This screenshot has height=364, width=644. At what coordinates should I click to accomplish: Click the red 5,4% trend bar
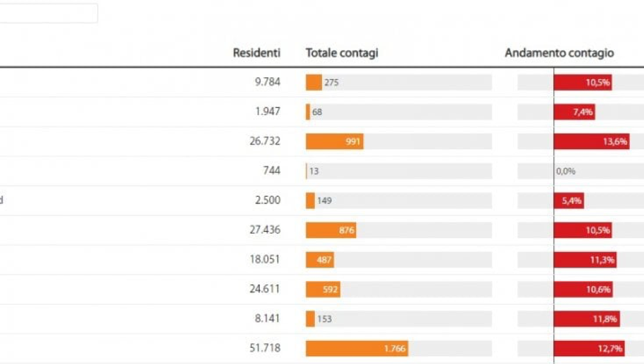tap(569, 201)
